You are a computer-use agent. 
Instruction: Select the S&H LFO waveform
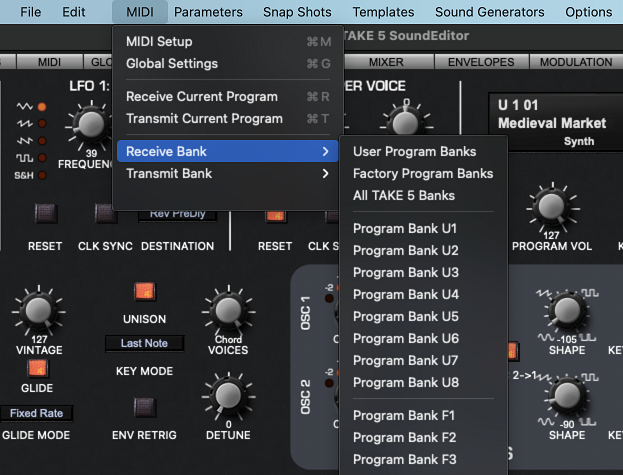point(42,174)
